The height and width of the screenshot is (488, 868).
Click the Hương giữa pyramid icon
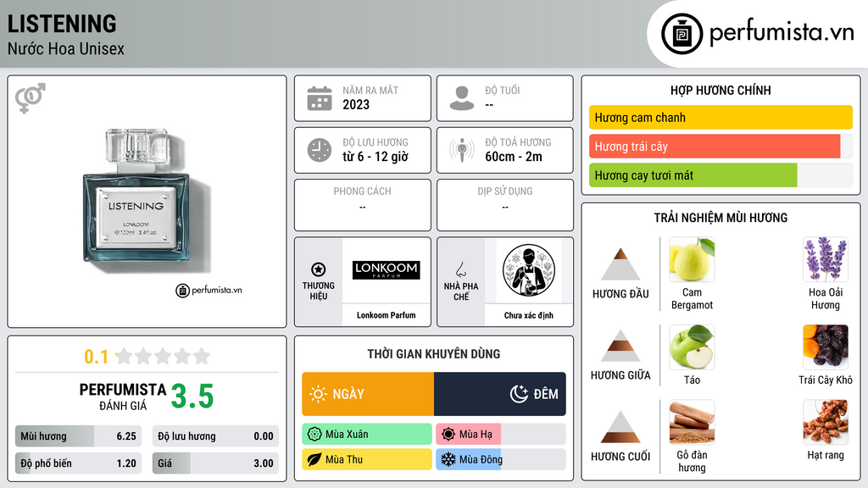(x=620, y=346)
